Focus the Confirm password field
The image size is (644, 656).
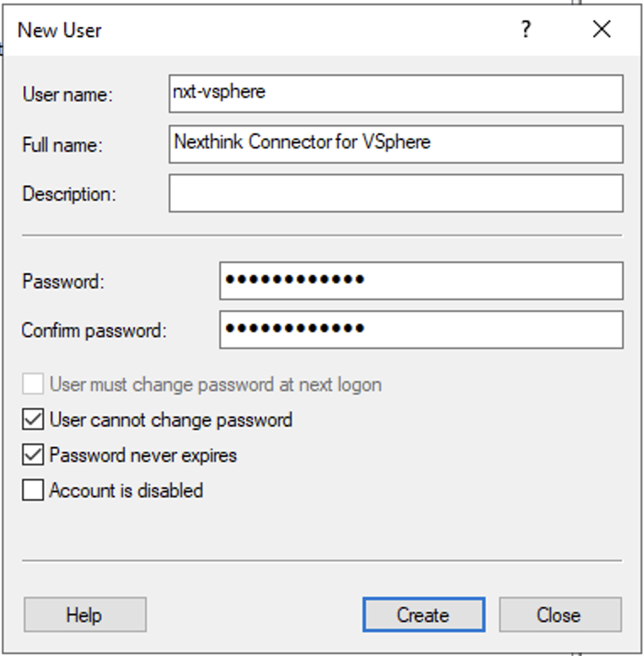tap(421, 330)
